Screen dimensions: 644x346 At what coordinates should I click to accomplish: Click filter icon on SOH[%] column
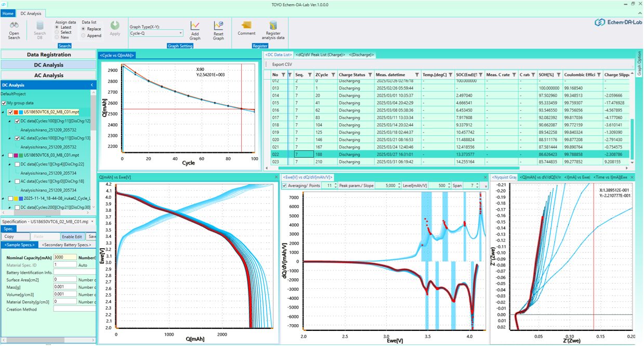coord(558,74)
